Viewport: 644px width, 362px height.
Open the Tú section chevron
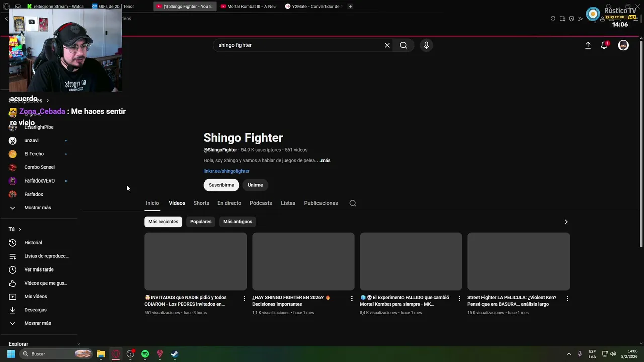pos(20,229)
